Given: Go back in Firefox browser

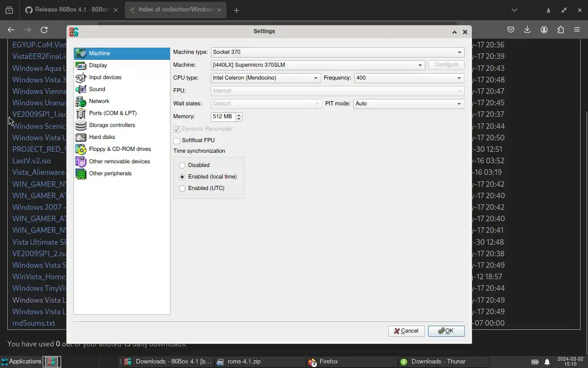Looking at the screenshot, I should (x=11, y=30).
